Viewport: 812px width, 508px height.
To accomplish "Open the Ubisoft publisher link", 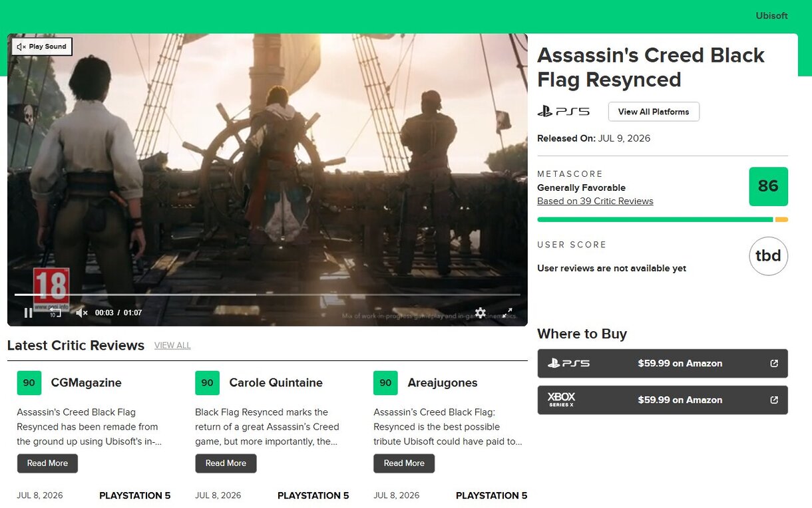I will tap(771, 16).
